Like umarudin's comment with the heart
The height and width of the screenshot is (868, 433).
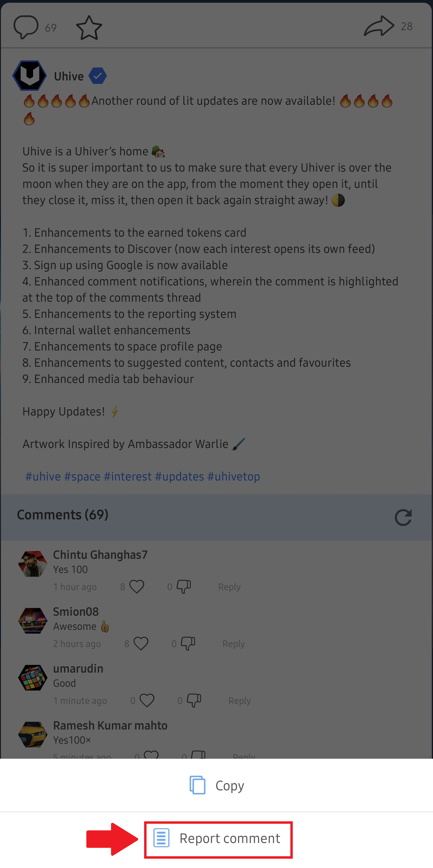point(147,701)
